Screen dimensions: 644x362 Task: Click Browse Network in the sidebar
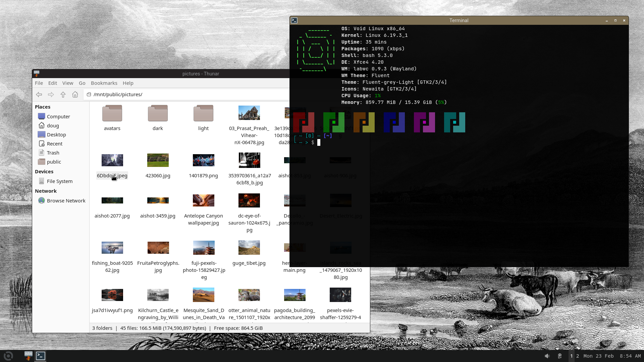tap(66, 201)
